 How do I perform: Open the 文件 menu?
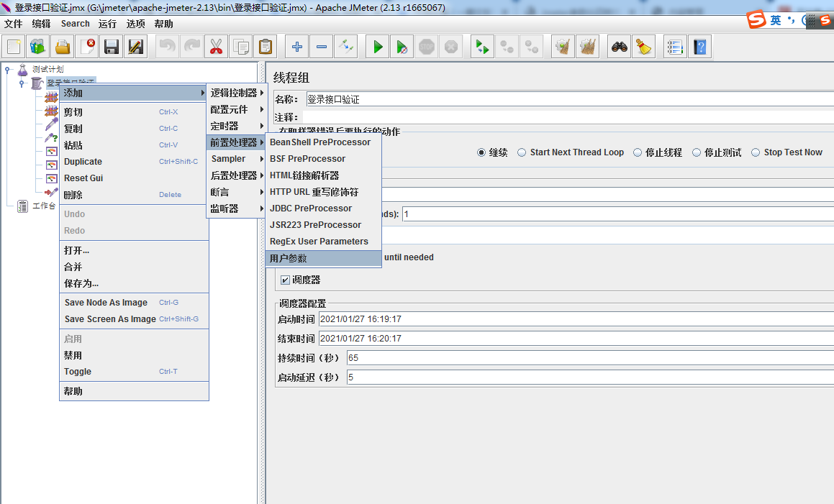click(13, 24)
